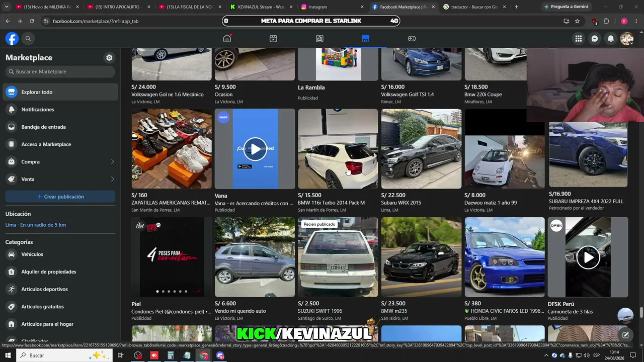644x362 pixels.
Task: Open the Chrome three-dot menu
Action: coord(636,21)
